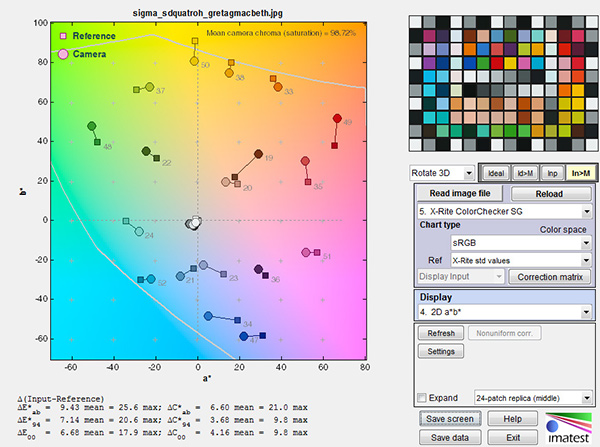Image resolution: width=600 pixels, height=447 pixels.
Task: Select the Id>M view toggle
Action: tap(525, 173)
